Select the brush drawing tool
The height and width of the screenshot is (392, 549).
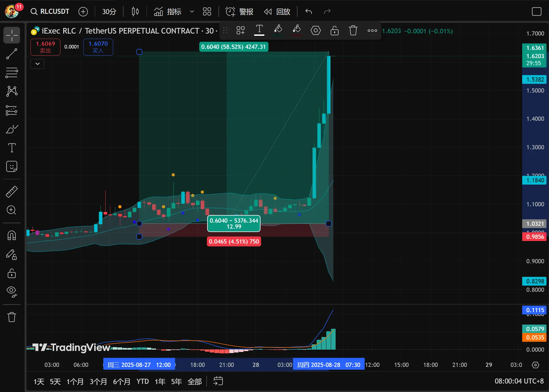(12, 129)
